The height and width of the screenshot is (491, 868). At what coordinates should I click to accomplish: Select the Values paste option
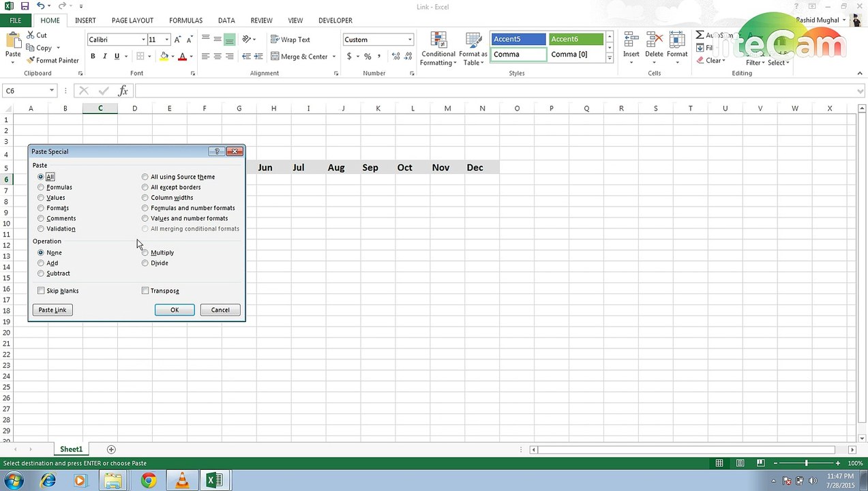(x=41, y=198)
